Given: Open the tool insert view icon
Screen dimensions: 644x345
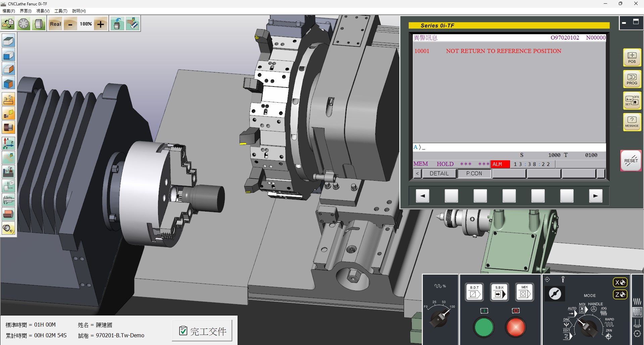Looking at the screenshot, I should [x=8, y=113].
